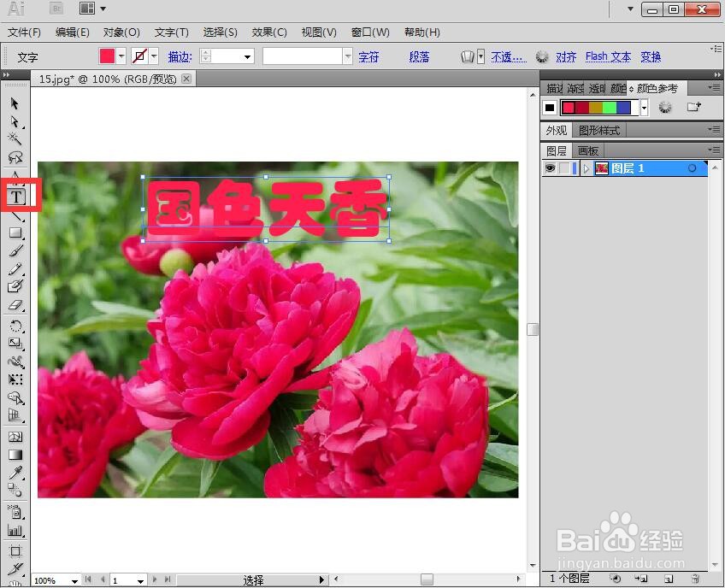Select the Rectangle tool
The width and height of the screenshot is (725, 588).
[15, 233]
